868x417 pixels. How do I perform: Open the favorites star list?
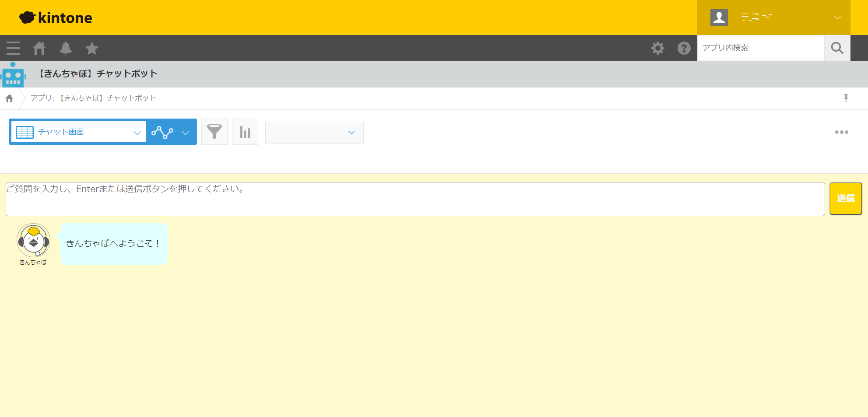tap(92, 48)
